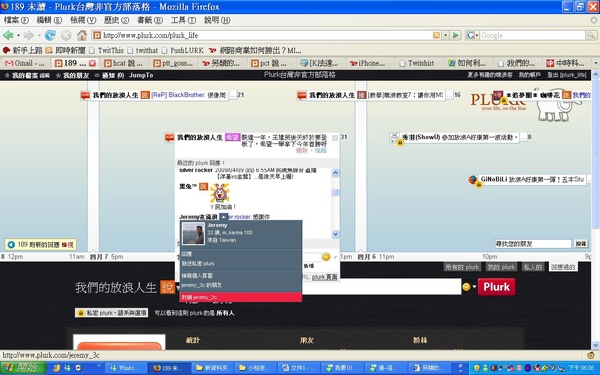Click the Jeremy profile menu arrow toggle
600x375 pixels.
tap(223, 217)
